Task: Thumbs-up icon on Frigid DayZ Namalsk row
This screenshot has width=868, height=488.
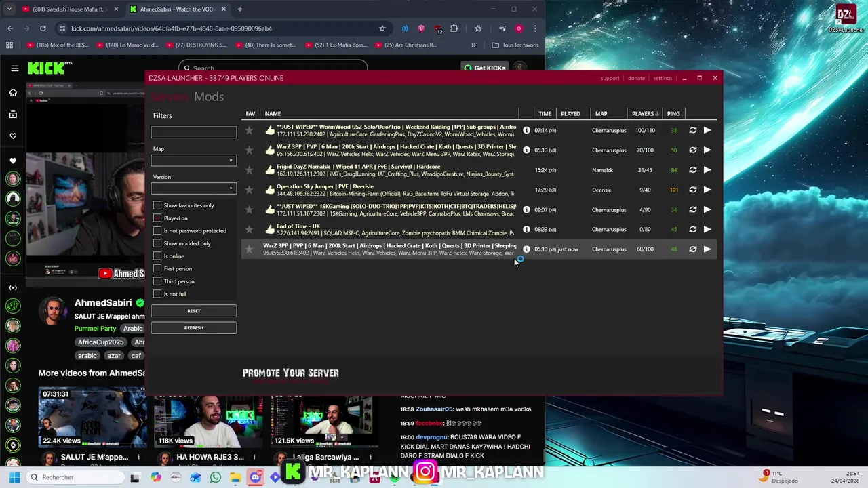Action: point(270,170)
